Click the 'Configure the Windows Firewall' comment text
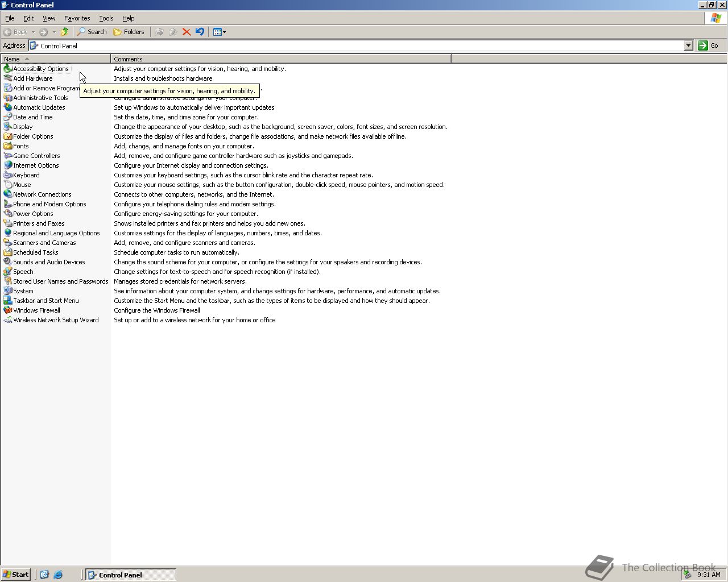This screenshot has height=582, width=728. [157, 310]
